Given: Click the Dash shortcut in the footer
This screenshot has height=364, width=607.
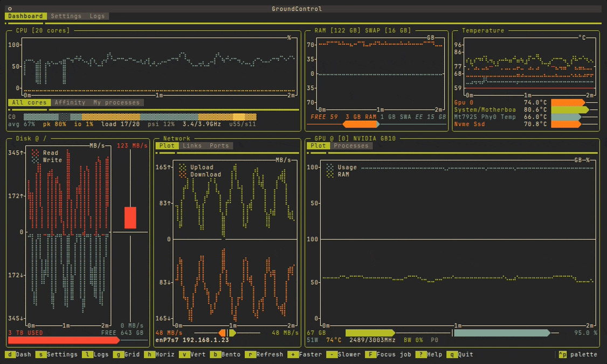Looking at the screenshot, I should (18, 354).
